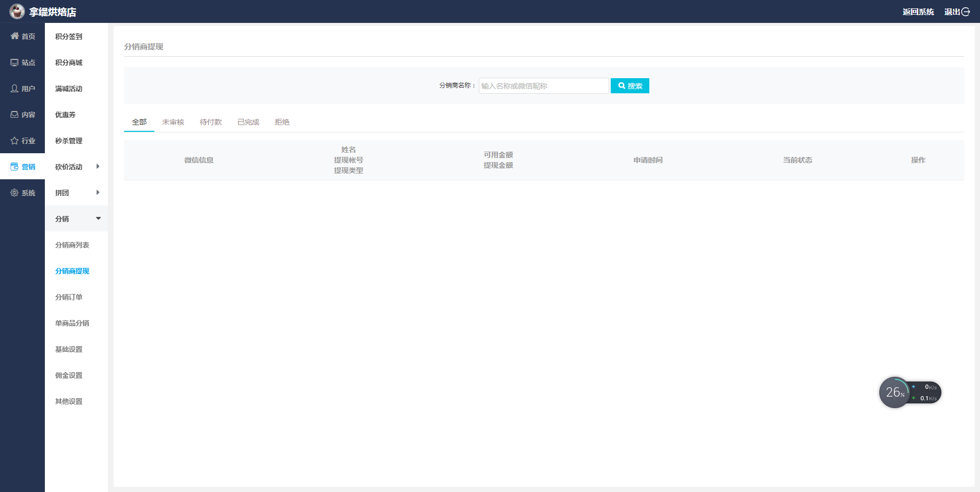The image size is (980, 492).
Task: Click the 分销商提现 page heading
Action: (143, 46)
